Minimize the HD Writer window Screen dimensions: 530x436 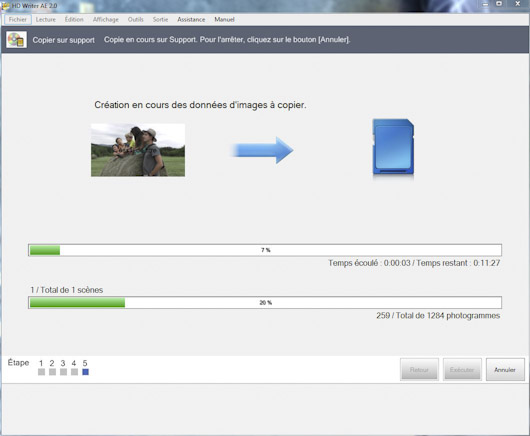tap(485, 4)
